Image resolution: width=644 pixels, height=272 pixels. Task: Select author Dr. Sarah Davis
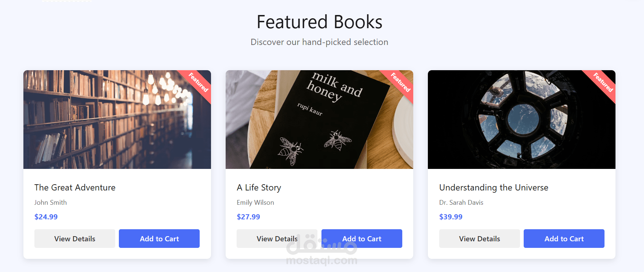point(461,203)
